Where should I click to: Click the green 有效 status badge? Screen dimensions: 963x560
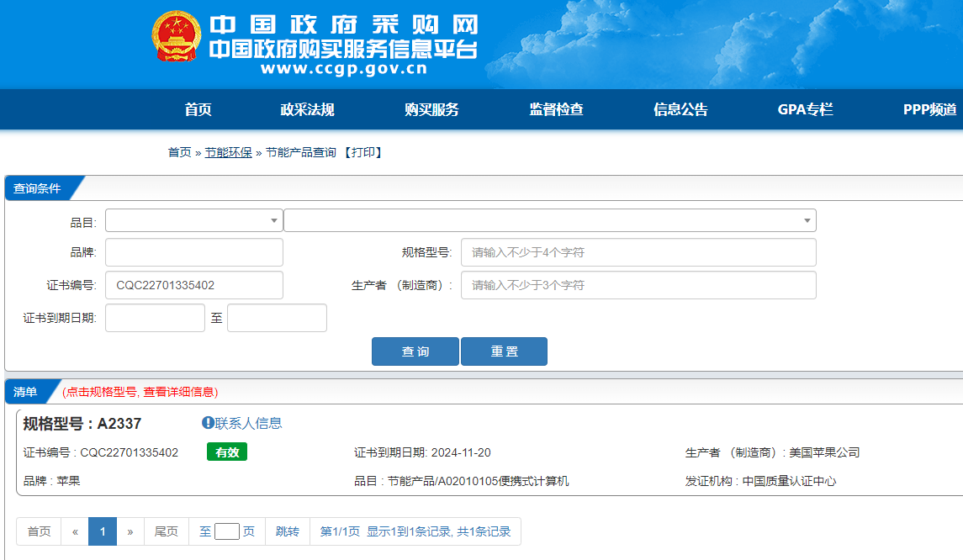(x=227, y=452)
